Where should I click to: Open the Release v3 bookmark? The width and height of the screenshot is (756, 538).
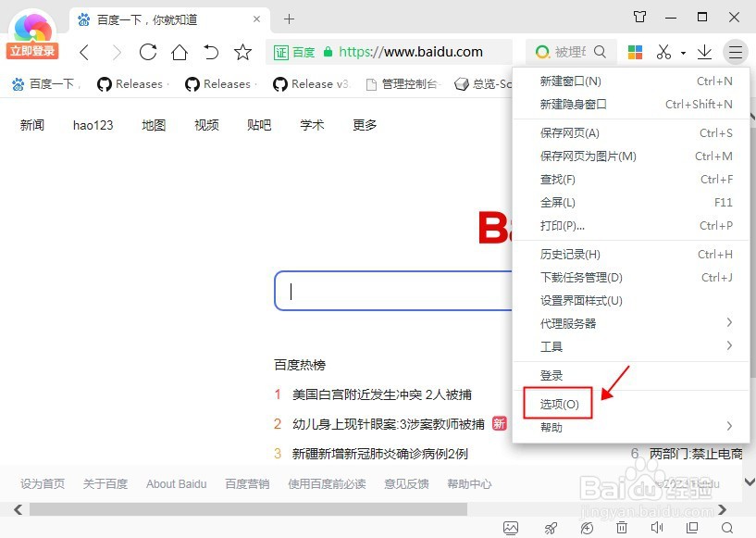point(311,84)
